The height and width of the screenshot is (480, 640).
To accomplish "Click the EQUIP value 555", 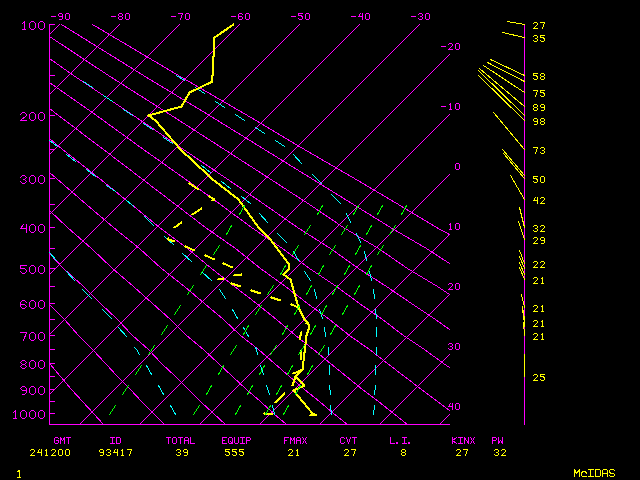I will coord(237,452).
